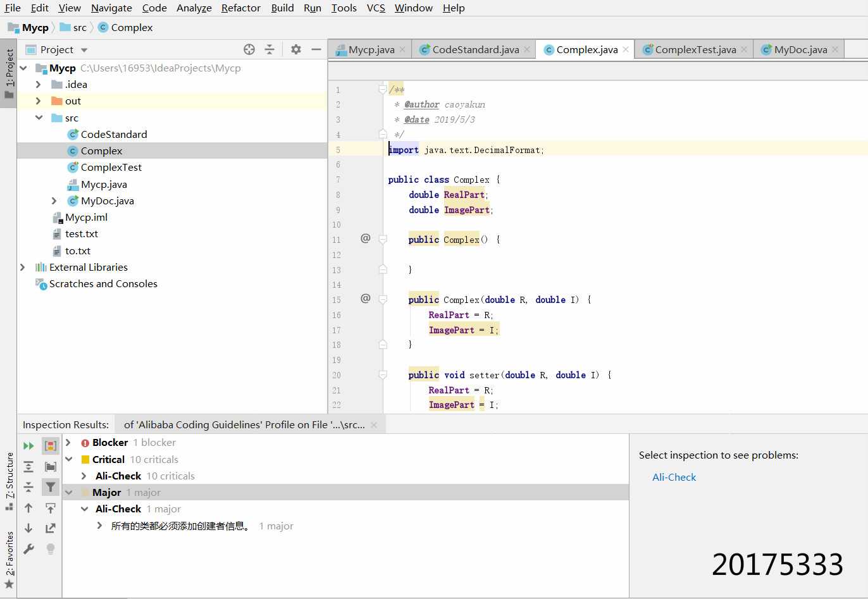Expand the Blocker inspection group

coord(68,442)
